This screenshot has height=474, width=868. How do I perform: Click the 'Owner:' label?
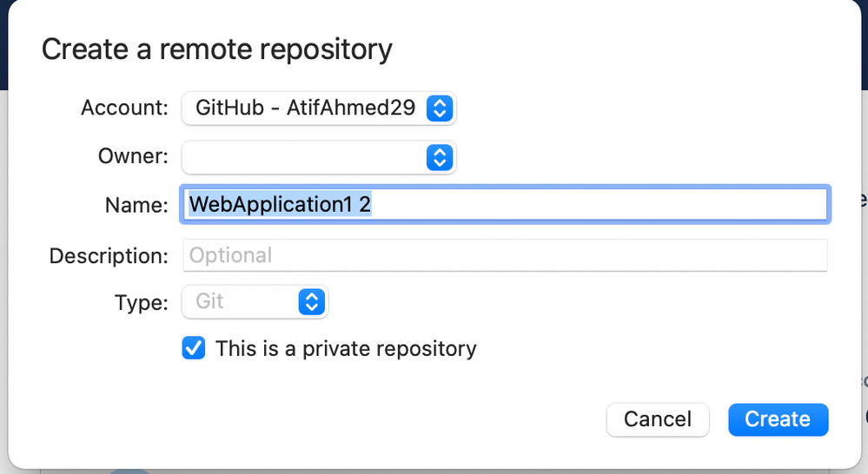(133, 156)
